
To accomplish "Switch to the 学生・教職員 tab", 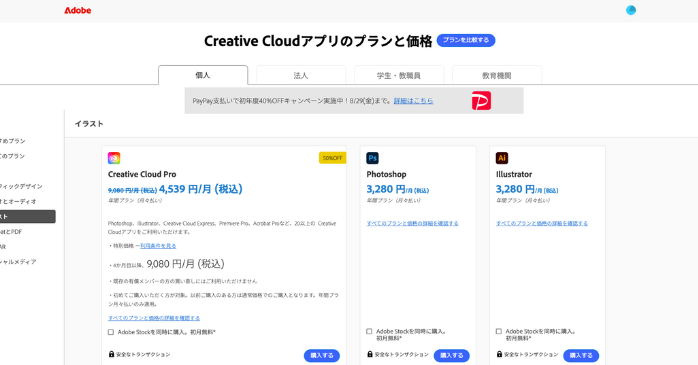I will click(399, 75).
